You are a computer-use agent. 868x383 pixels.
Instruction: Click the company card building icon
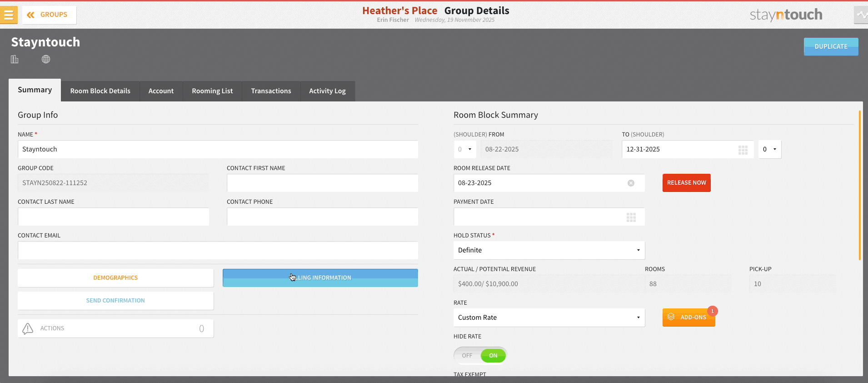tap(15, 59)
